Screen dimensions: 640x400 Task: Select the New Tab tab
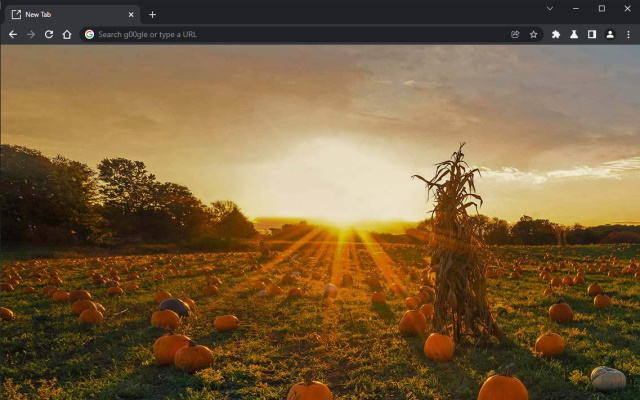point(73,15)
